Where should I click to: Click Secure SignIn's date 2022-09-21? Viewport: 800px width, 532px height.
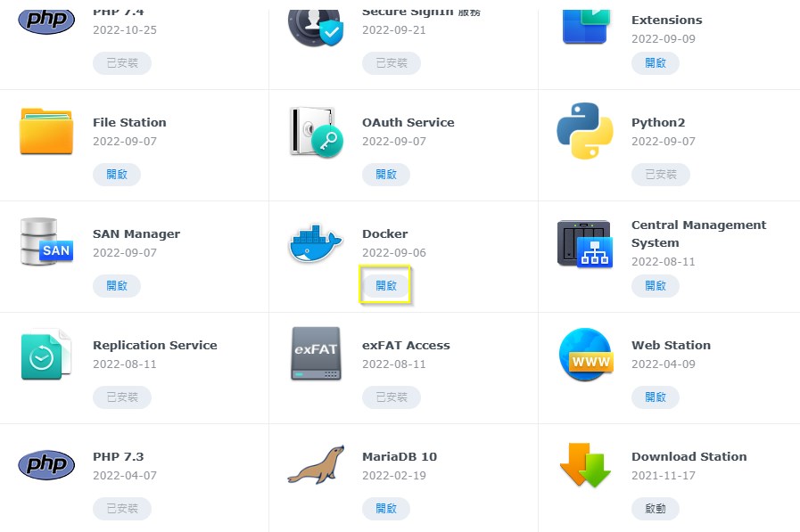394,30
